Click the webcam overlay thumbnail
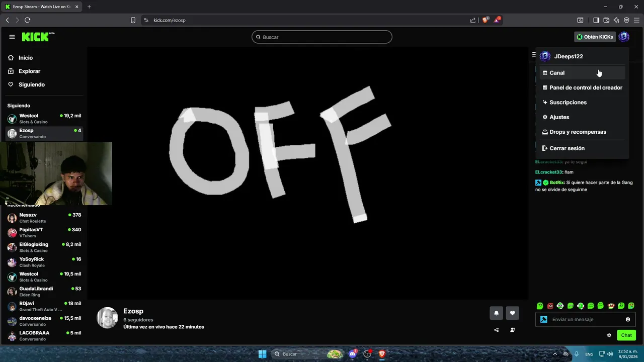644x362 pixels. coord(56,173)
